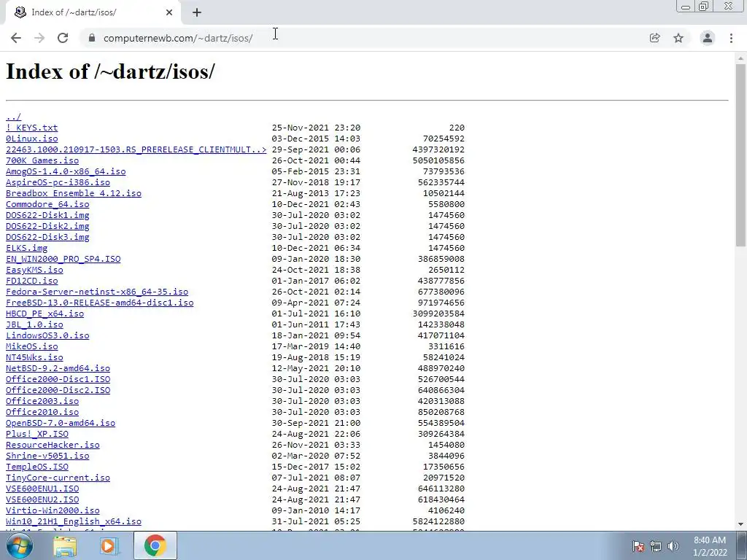Click DOS622-Disk3.img link
The image size is (747, 560).
point(47,237)
